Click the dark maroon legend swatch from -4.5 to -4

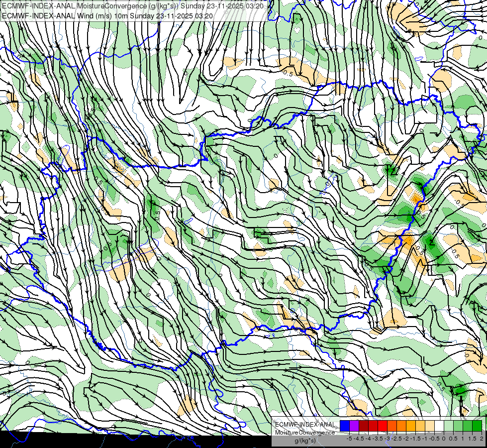coord(364,426)
